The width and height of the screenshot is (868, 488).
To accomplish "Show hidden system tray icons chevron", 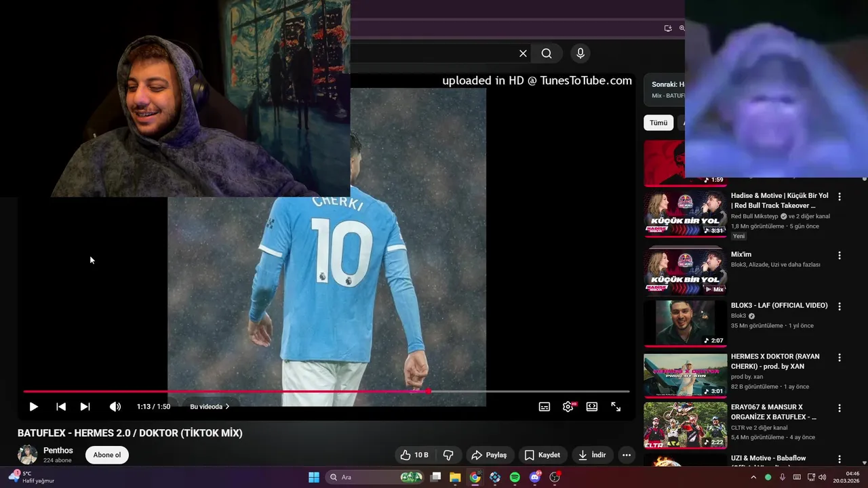I will 753,477.
